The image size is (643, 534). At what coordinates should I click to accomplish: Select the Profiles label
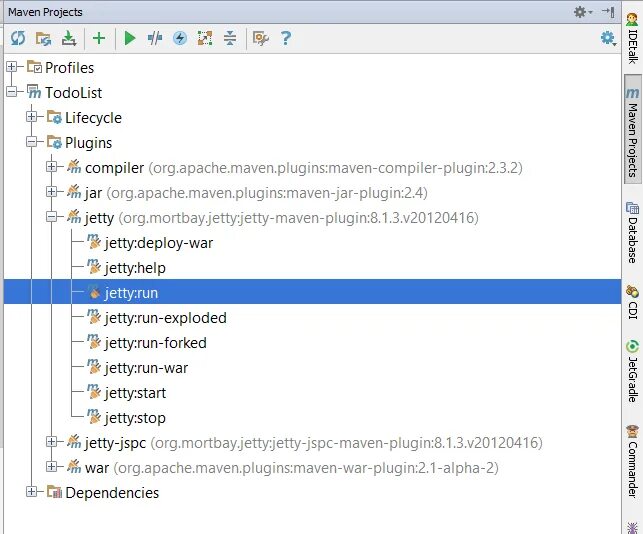point(69,68)
